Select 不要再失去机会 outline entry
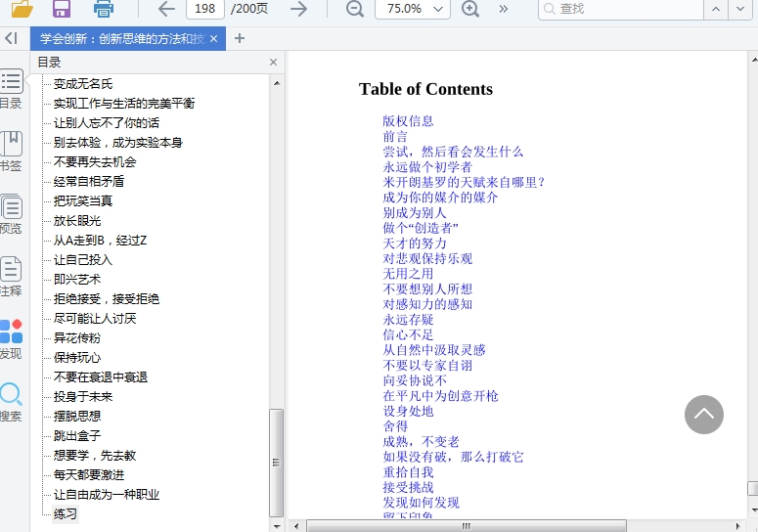This screenshot has height=532, width=758. pos(95,162)
